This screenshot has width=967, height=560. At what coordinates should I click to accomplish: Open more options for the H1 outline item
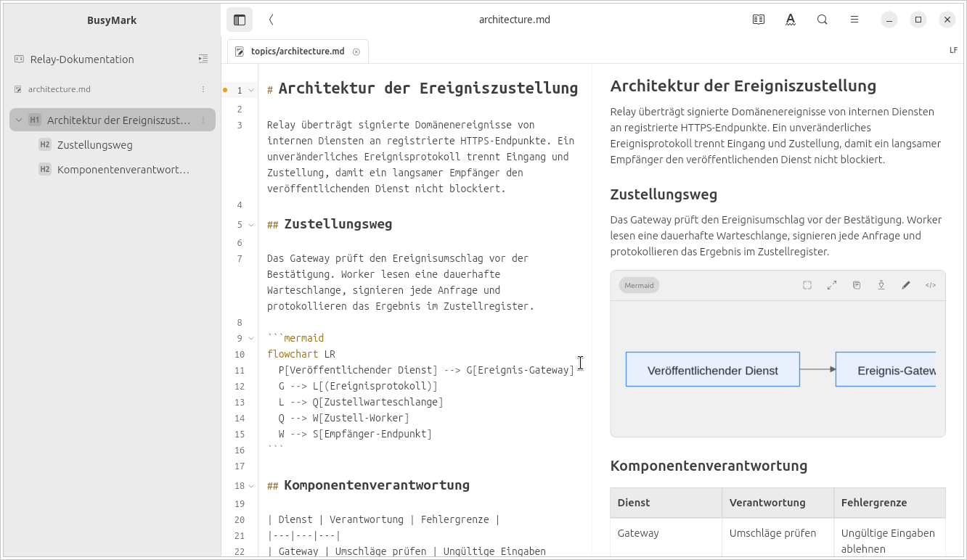pyautogui.click(x=203, y=120)
